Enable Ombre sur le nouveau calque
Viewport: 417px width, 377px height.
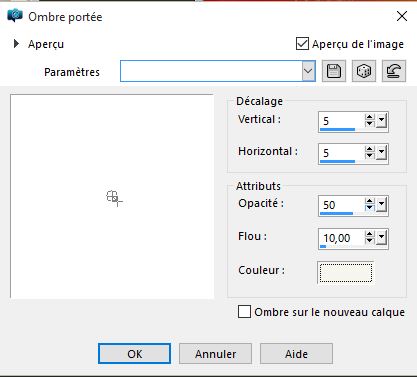[244, 312]
